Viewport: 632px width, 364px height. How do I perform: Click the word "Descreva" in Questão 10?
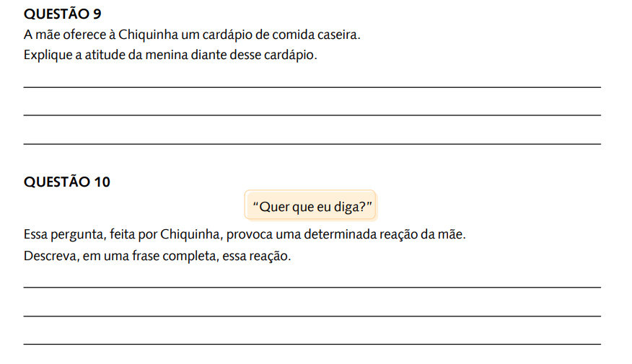(x=52, y=256)
